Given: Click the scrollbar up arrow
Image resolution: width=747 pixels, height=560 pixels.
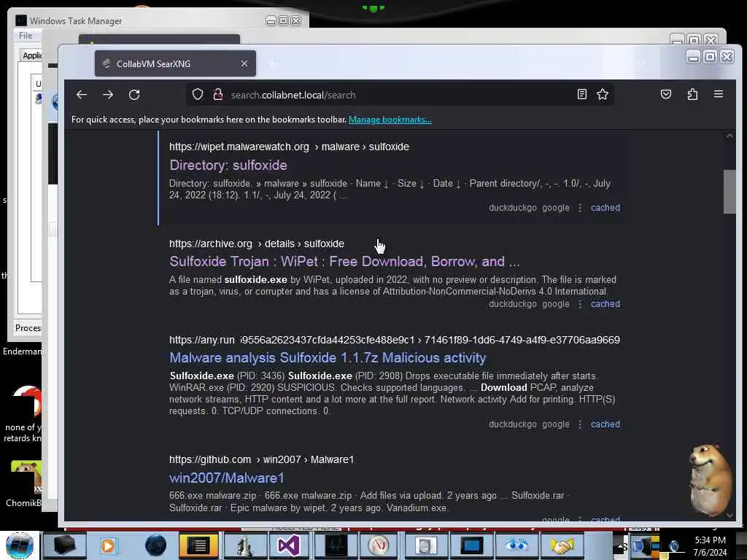Looking at the screenshot, I should pyautogui.click(x=729, y=136).
